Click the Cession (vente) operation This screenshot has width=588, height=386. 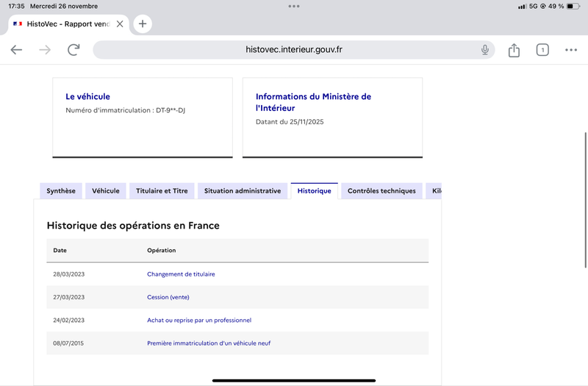(x=168, y=297)
